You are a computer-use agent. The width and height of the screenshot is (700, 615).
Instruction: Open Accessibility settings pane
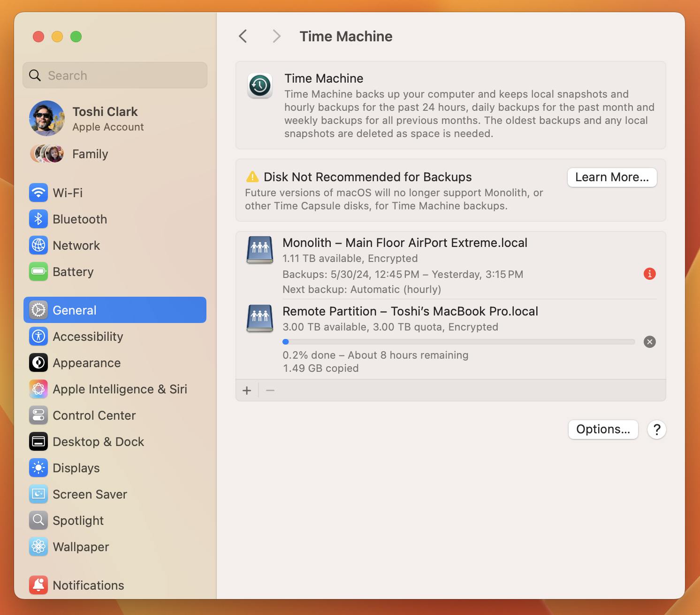point(115,336)
